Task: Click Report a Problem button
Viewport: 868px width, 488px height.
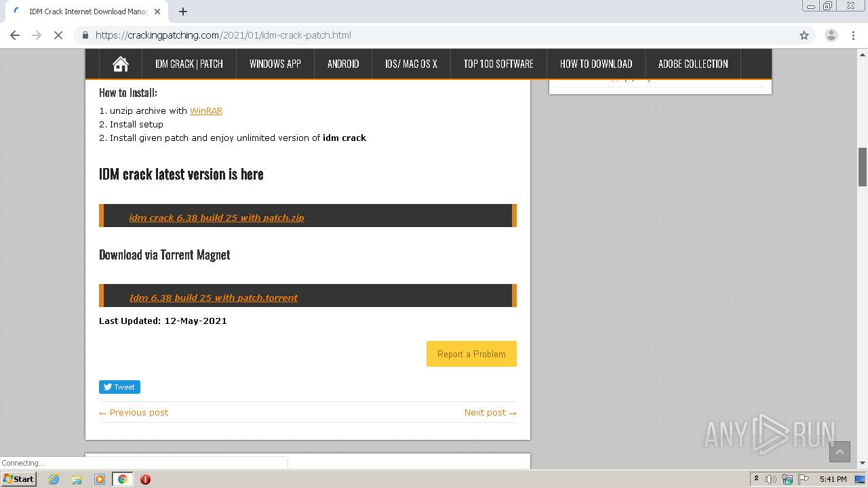Action: coord(471,354)
